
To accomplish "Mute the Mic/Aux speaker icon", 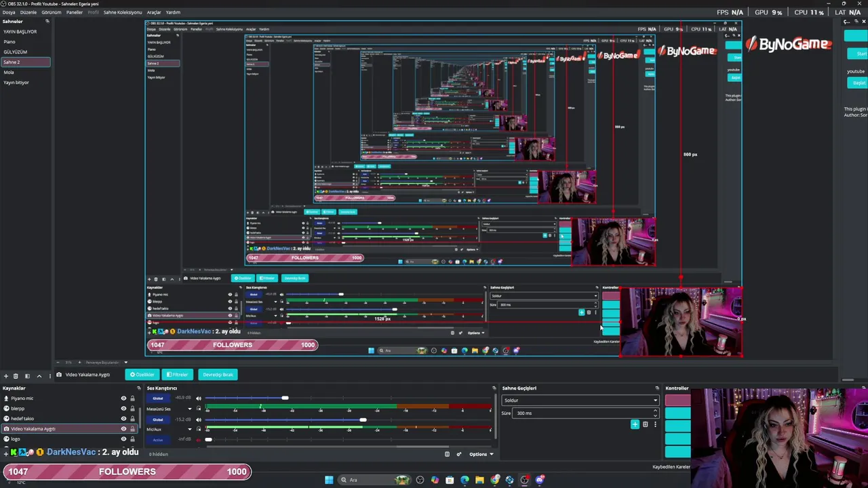I will coord(199,420).
